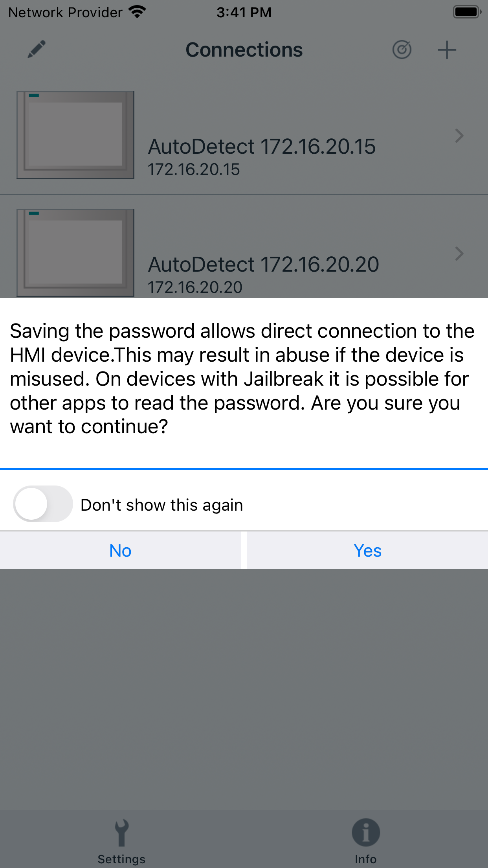The height and width of the screenshot is (868, 488).
Task: Expand the 172.16.20.20 connection chevron
Action: click(x=459, y=254)
